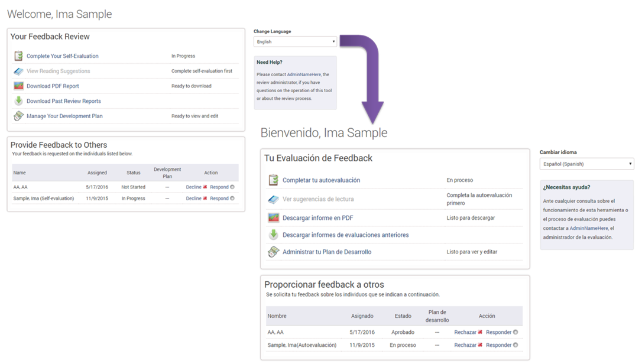This screenshot has height=364, width=642.
Task: Click red X decline icon in AA, AA English row
Action: (x=205, y=187)
